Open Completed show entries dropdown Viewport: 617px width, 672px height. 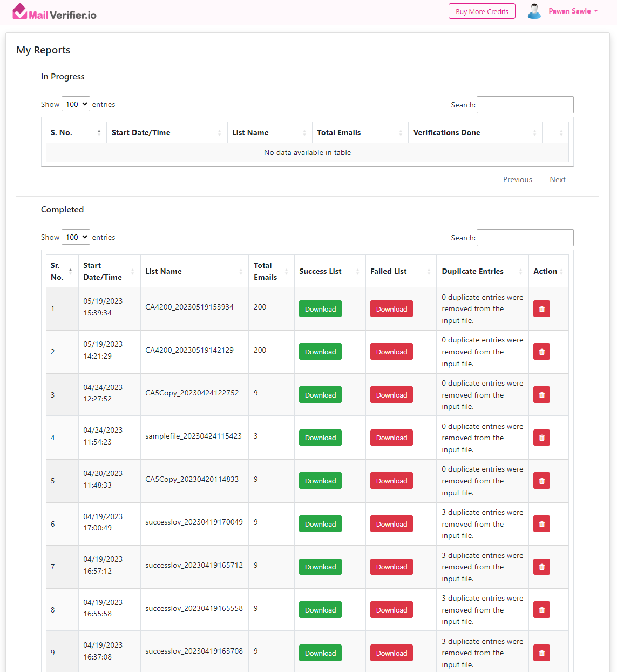[x=76, y=237]
